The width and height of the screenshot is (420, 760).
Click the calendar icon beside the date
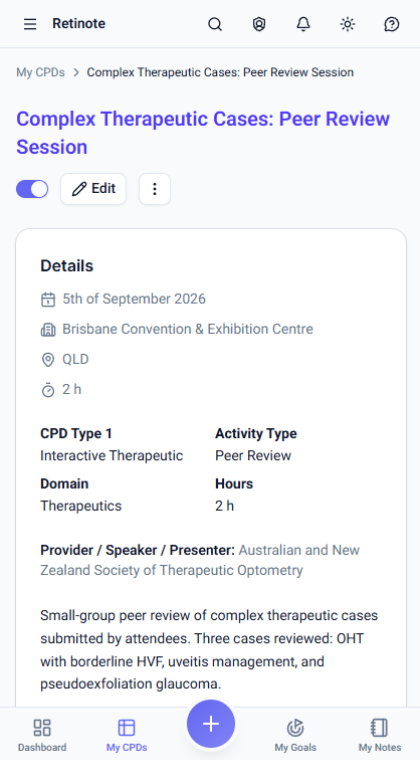[47, 299]
